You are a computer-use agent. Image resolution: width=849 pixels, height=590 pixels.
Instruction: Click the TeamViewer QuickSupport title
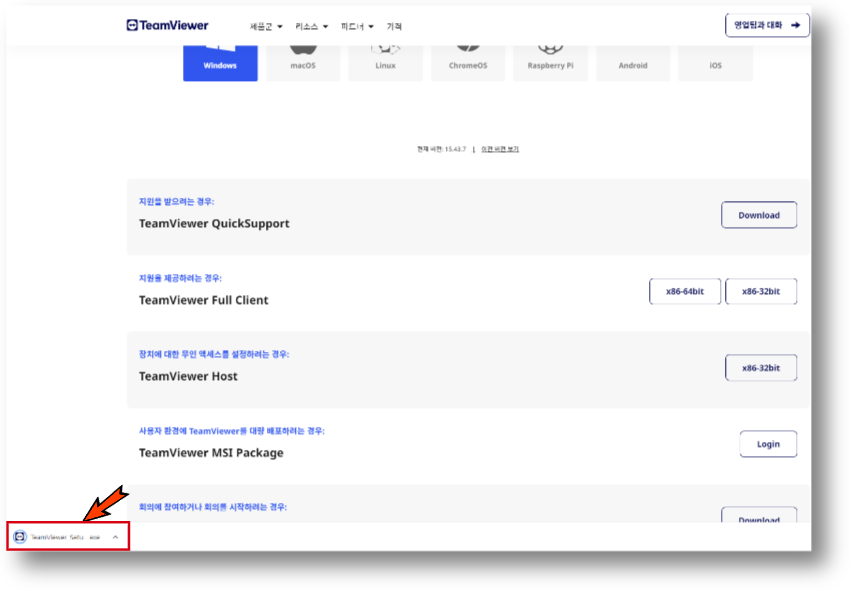click(x=214, y=224)
